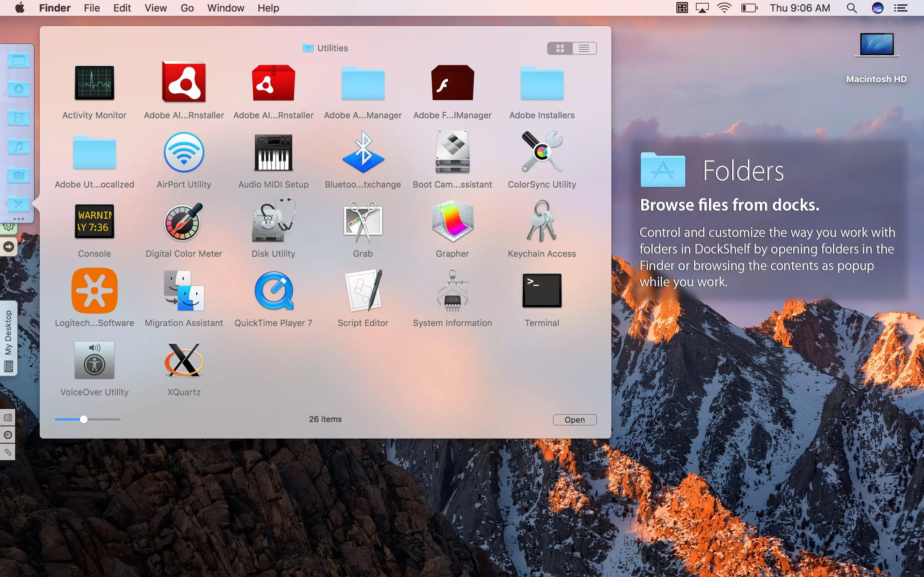Screen dimensions: 924x577
Task: Open the Wi-Fi status menu
Action: [x=724, y=8]
